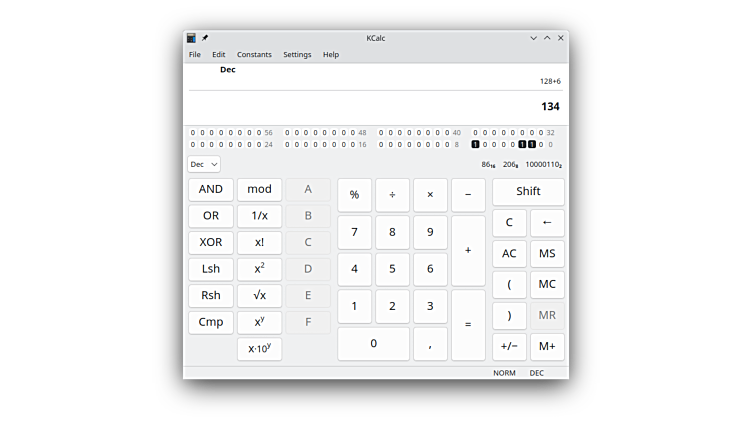The height and width of the screenshot is (423, 752).
Task: Click the multiplication operator button
Action: click(430, 195)
